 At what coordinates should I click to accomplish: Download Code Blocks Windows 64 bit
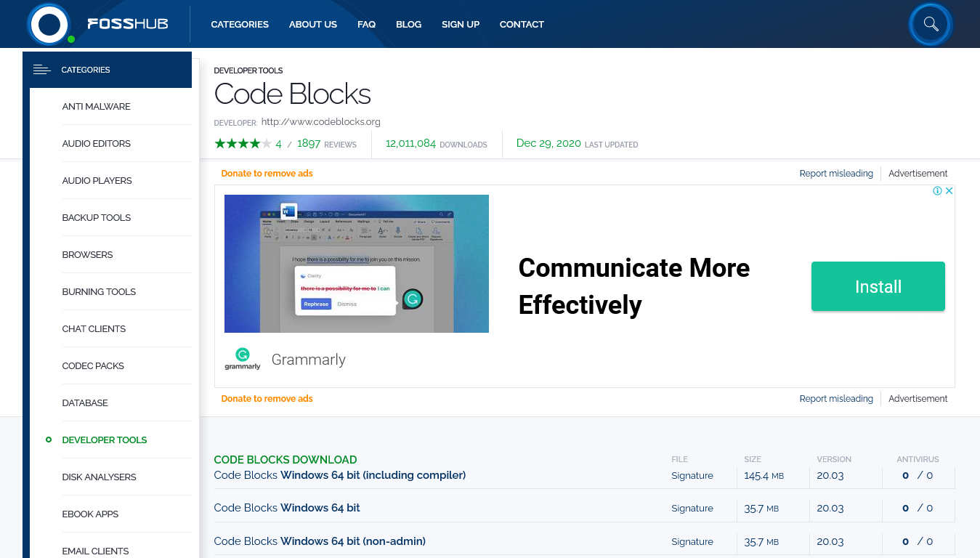coord(287,508)
